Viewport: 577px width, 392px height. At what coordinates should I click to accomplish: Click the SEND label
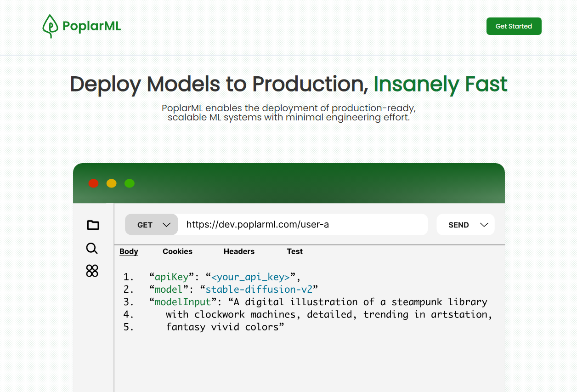(458, 225)
